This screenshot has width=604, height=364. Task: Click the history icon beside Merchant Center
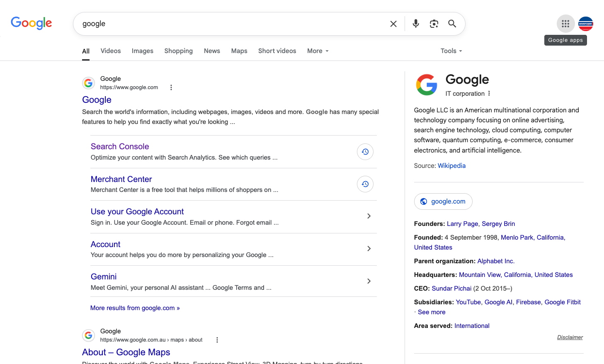click(365, 184)
